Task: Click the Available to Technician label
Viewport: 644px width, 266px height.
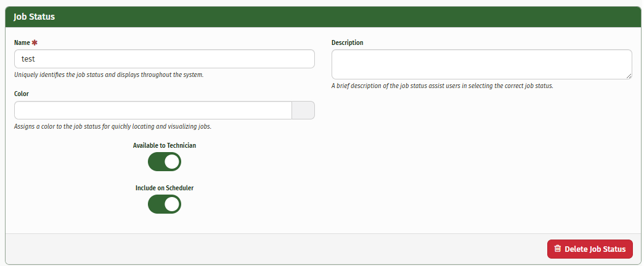Action: tap(165, 145)
